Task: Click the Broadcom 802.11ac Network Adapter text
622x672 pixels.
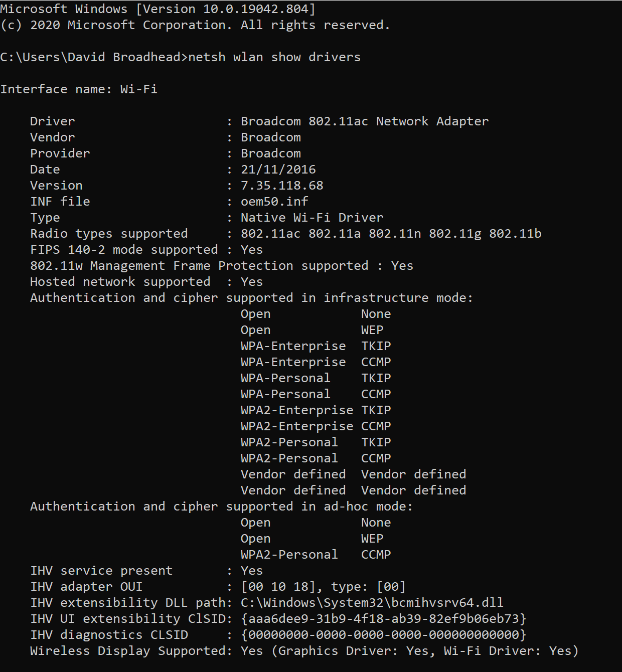Action: click(364, 121)
